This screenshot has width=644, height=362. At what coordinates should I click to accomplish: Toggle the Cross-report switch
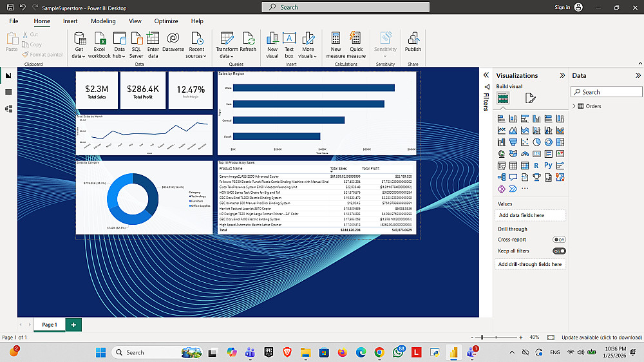[x=559, y=240]
